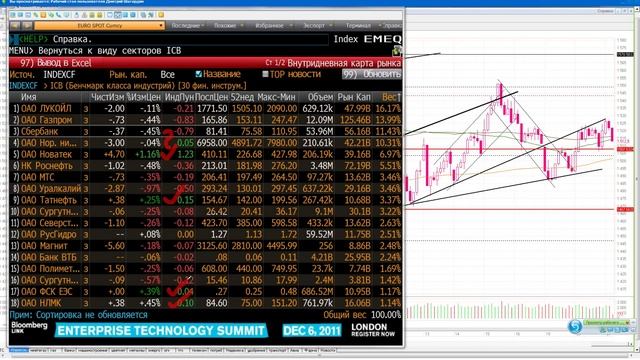This screenshot has width=640, height=360.
Task: Sort by the Объем column header
Action: point(320,97)
